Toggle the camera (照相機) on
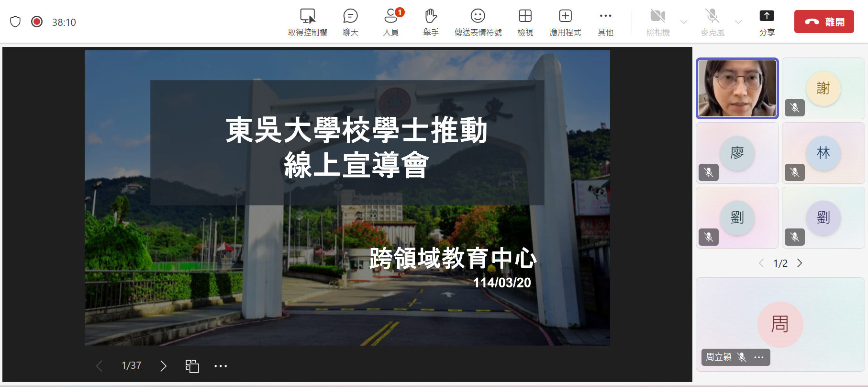The height and width of the screenshot is (387, 868). tap(658, 22)
